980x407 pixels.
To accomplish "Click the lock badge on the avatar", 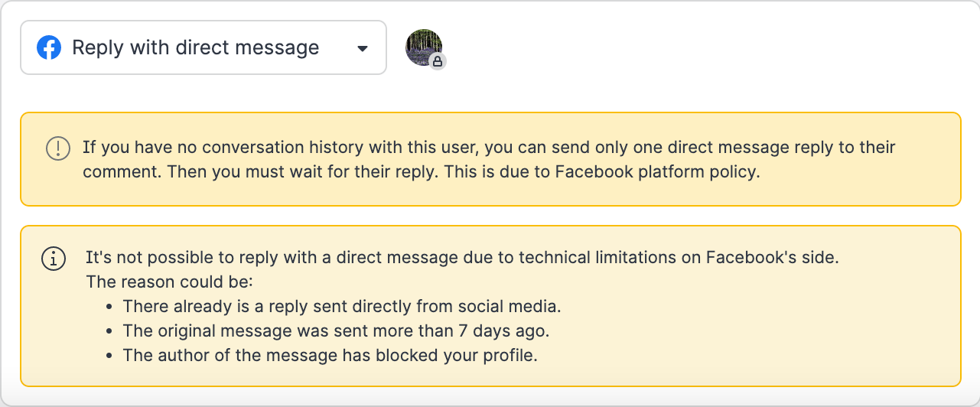I will click(x=438, y=61).
